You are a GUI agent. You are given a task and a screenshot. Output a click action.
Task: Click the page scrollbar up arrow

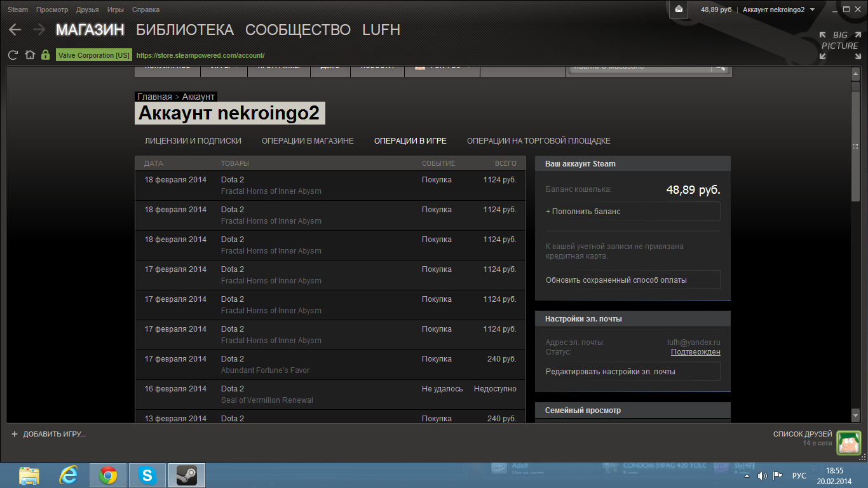coord(855,74)
